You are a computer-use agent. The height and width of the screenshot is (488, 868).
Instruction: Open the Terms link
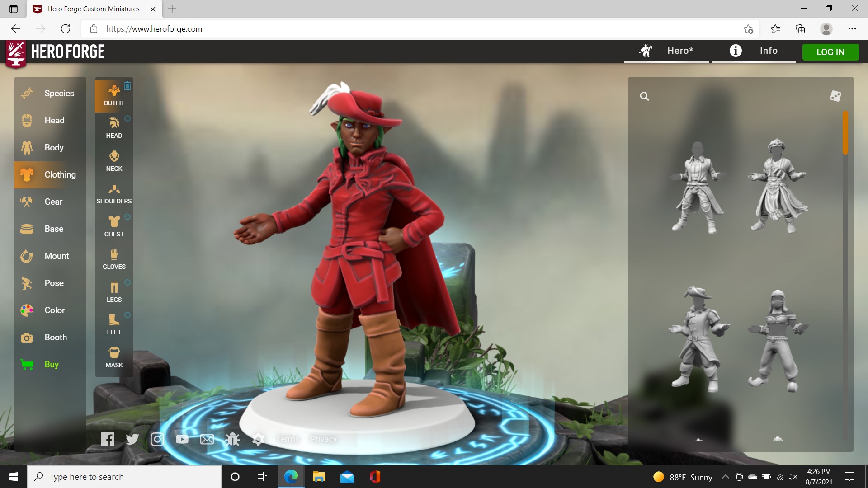pos(288,439)
